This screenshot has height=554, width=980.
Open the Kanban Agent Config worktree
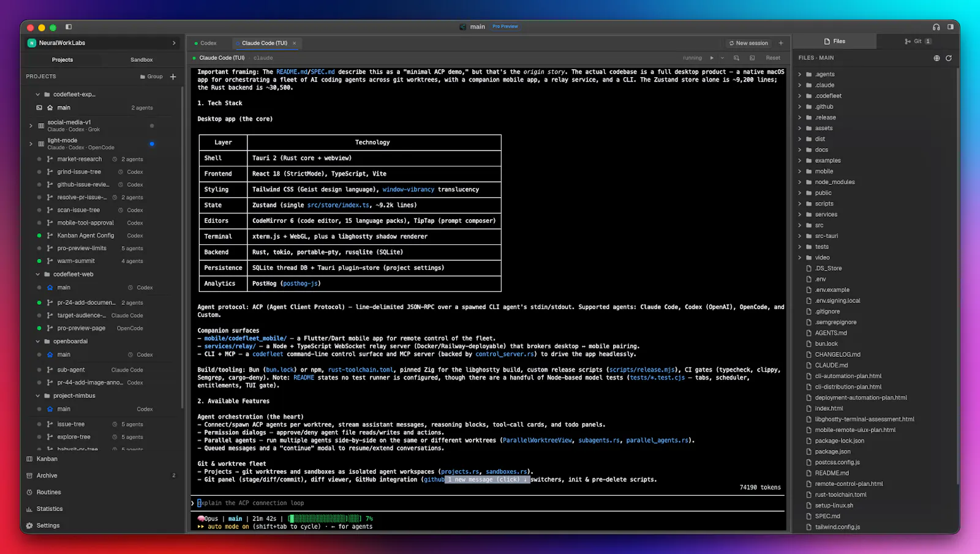point(85,236)
